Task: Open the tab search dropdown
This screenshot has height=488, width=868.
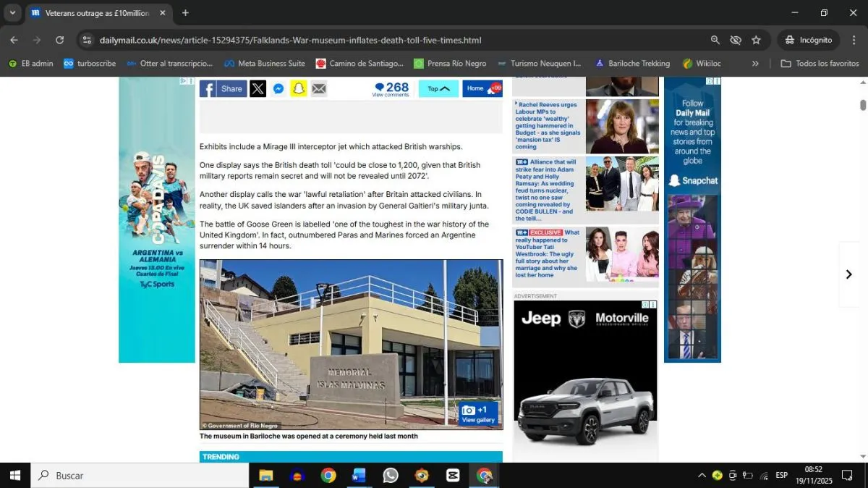Action: 12,13
